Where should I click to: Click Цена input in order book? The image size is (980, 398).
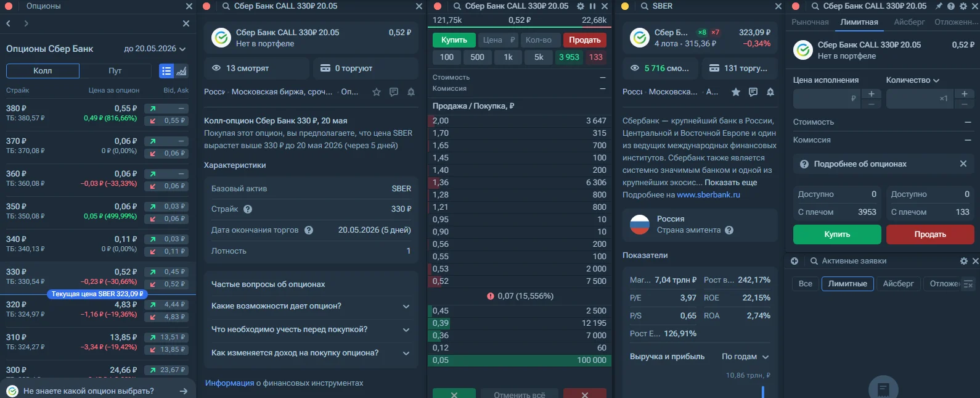(498, 40)
